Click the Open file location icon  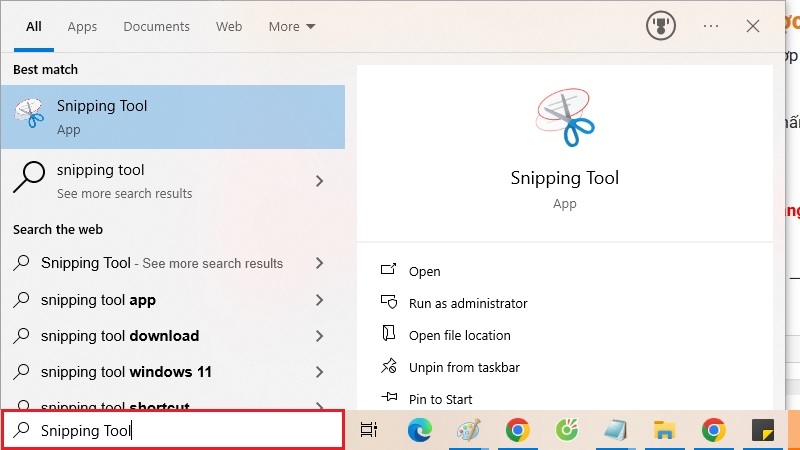coord(389,333)
